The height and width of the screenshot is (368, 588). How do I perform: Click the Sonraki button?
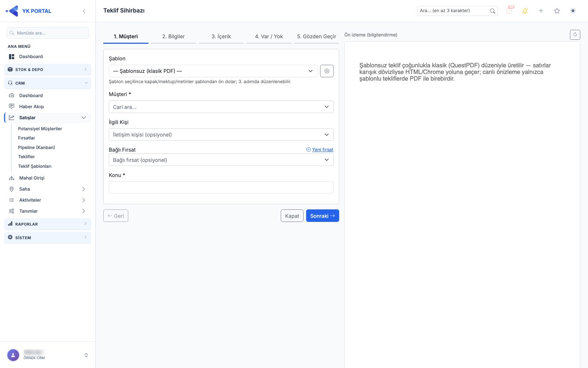pyautogui.click(x=323, y=216)
